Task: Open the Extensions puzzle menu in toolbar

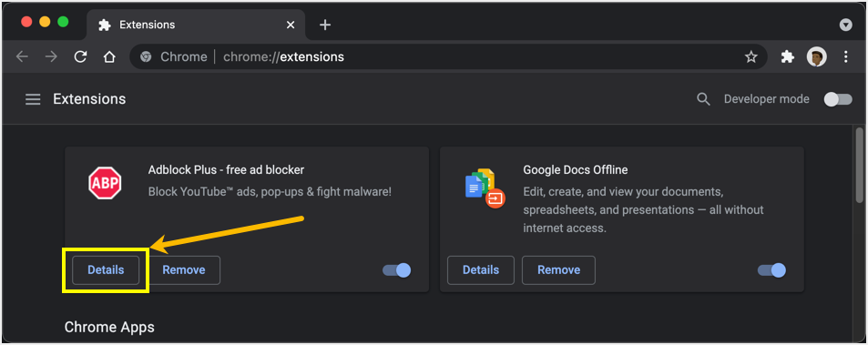Action: pos(787,56)
